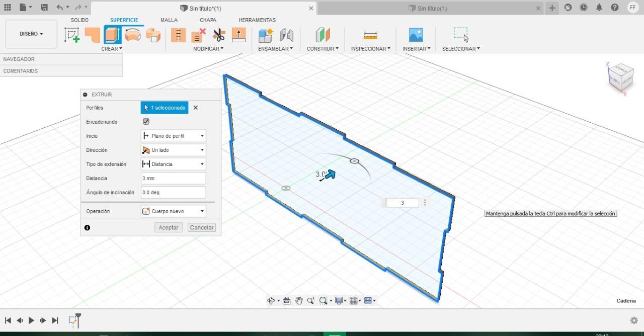Click the Joint icon in ENSAMBLAR
This screenshot has height=336, width=644.
click(286, 35)
